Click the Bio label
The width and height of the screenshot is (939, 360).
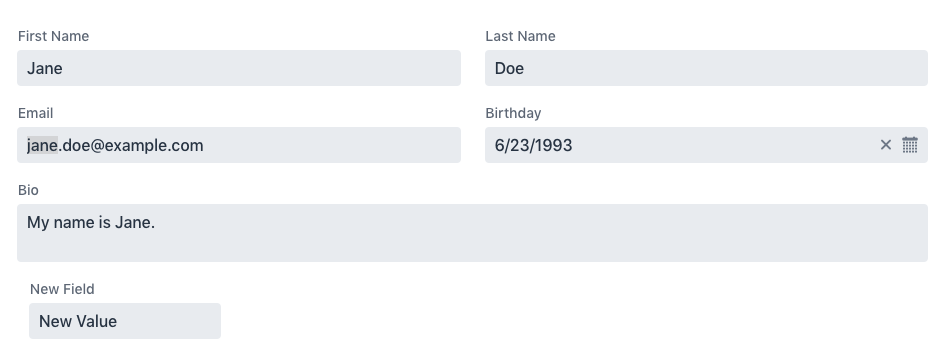point(28,190)
